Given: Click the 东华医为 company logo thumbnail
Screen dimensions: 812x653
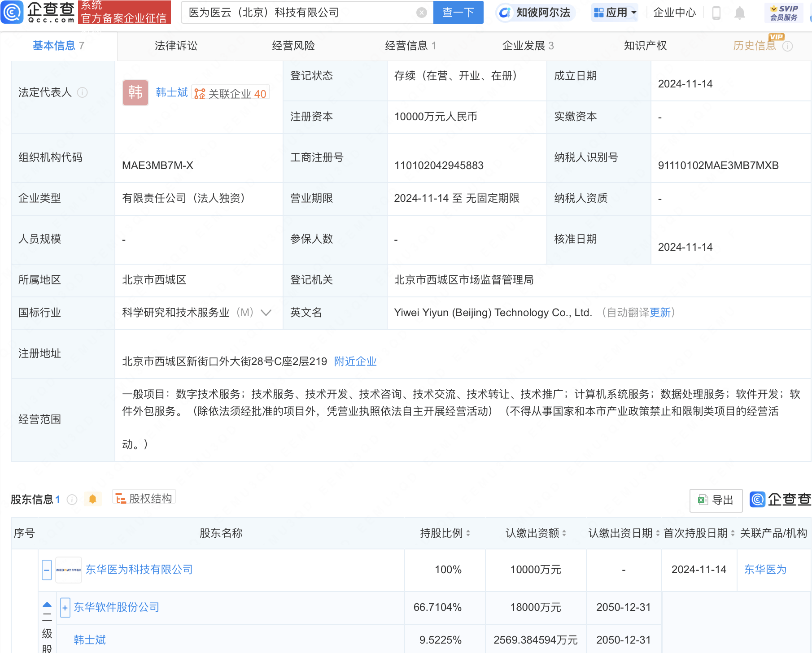Looking at the screenshot, I should [69, 570].
